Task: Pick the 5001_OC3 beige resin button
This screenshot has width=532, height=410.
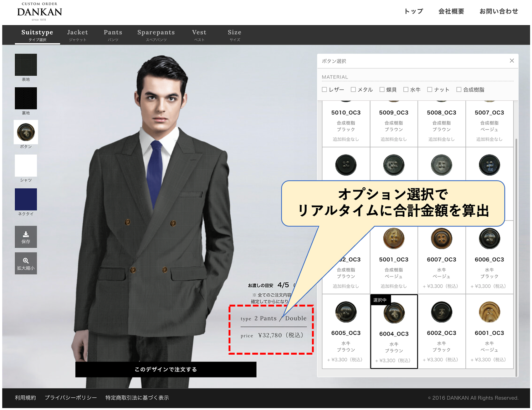Action: [394, 239]
